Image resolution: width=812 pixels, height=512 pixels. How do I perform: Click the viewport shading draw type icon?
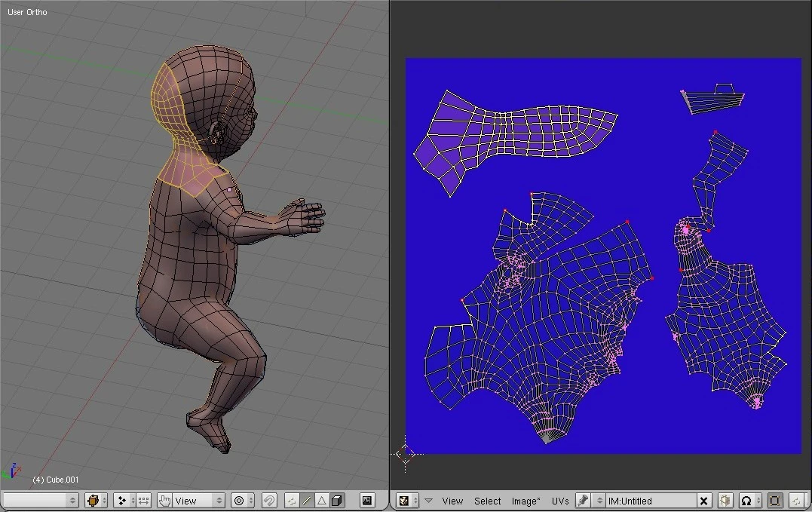(95, 501)
